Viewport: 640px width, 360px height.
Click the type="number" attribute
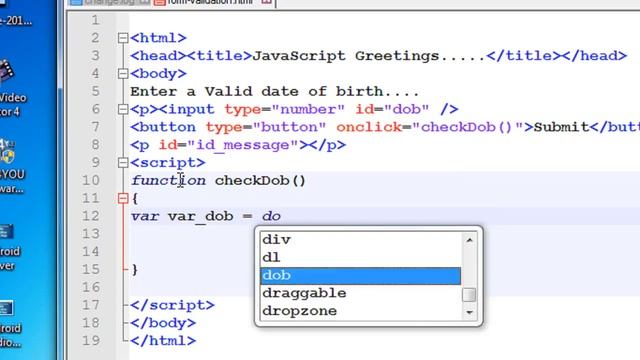click(x=284, y=109)
